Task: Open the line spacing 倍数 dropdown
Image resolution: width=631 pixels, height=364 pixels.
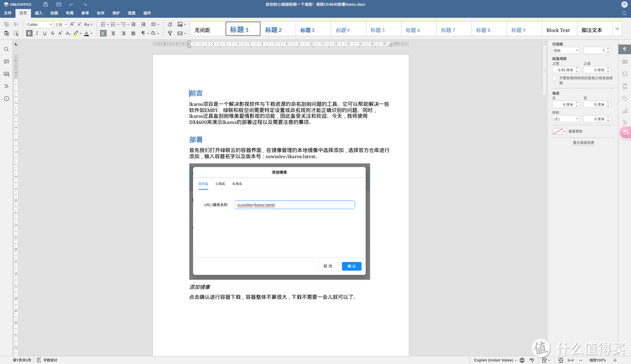Action: pos(566,50)
